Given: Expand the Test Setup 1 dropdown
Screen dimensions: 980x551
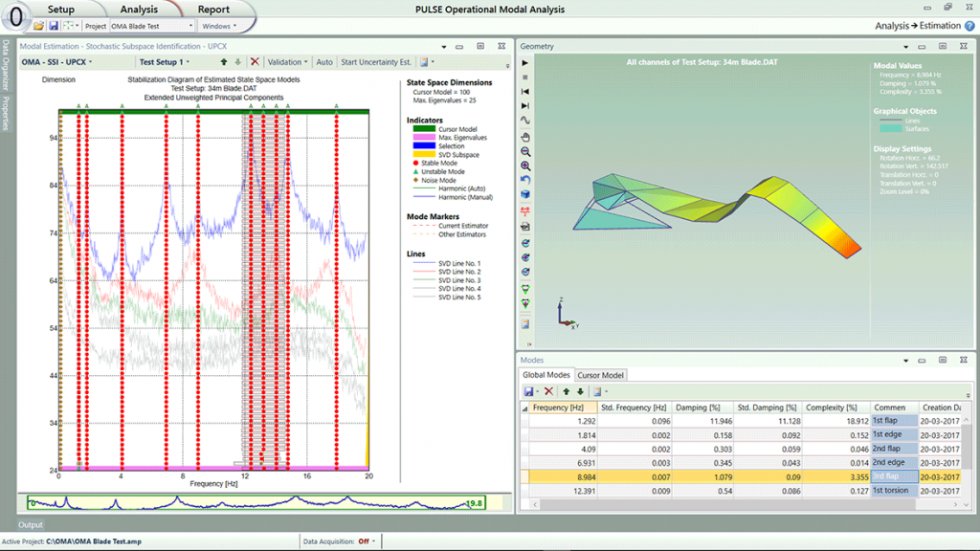Looking at the screenshot, I should point(165,62).
